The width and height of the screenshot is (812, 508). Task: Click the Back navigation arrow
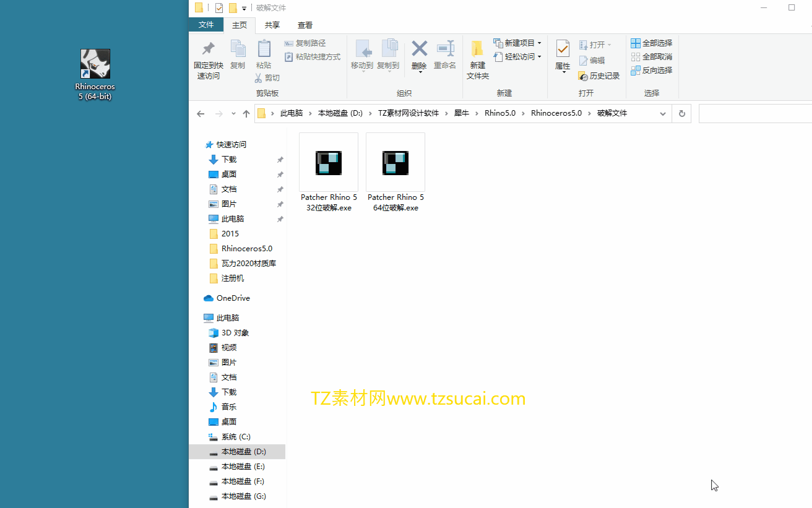click(x=201, y=114)
